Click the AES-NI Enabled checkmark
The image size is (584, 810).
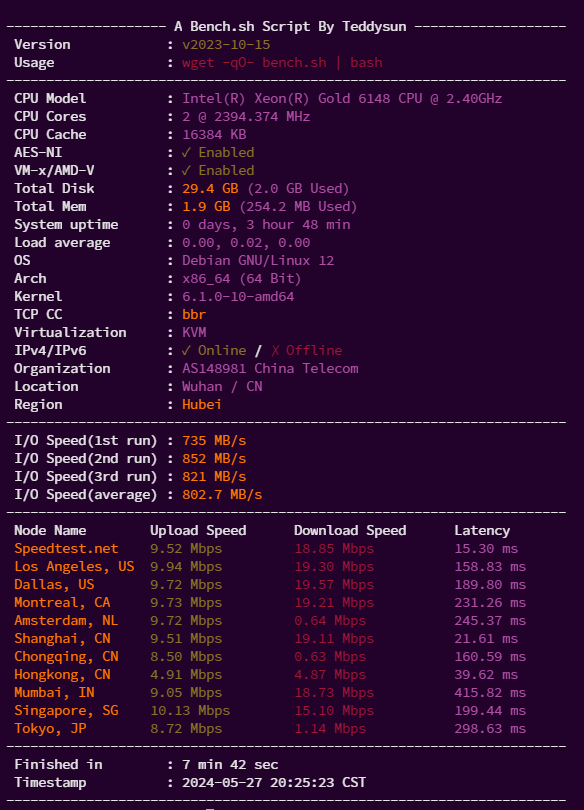coord(186,153)
